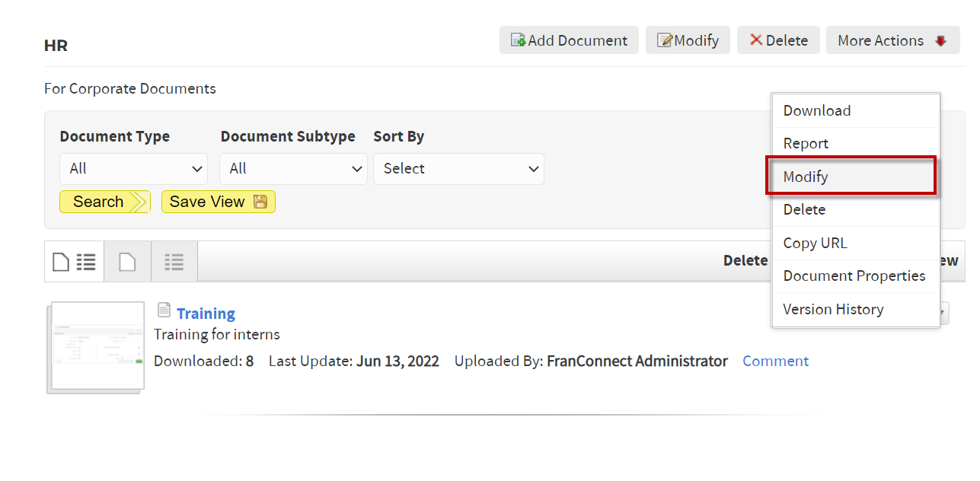Select Copy URL menu option

click(856, 243)
